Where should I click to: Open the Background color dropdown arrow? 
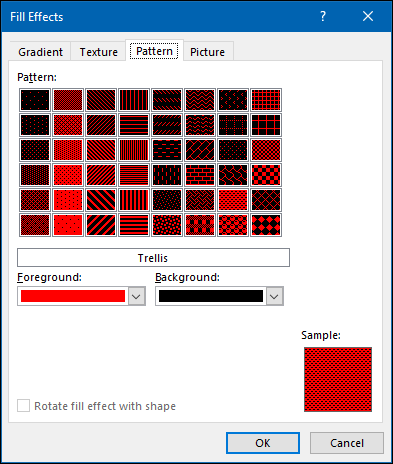274,296
